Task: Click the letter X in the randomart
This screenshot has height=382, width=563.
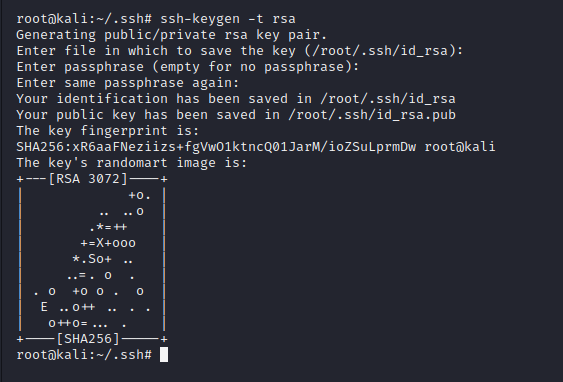Action: click(x=100, y=243)
